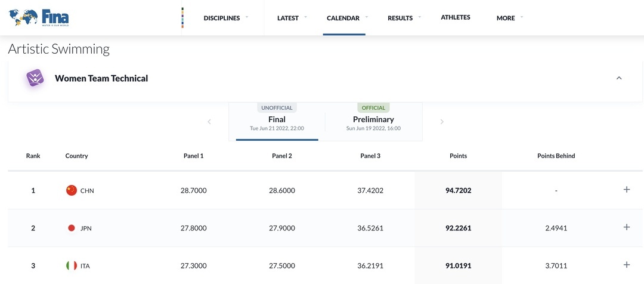Expand ITA row details with plus icon
Image resolution: width=644 pixels, height=284 pixels.
(626, 265)
